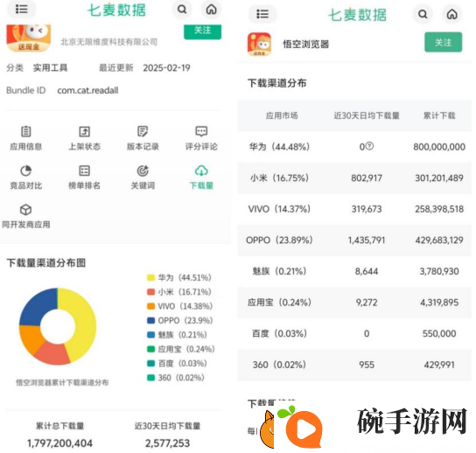Toggle 小米 (16.71%) legend swatch

[150, 292]
